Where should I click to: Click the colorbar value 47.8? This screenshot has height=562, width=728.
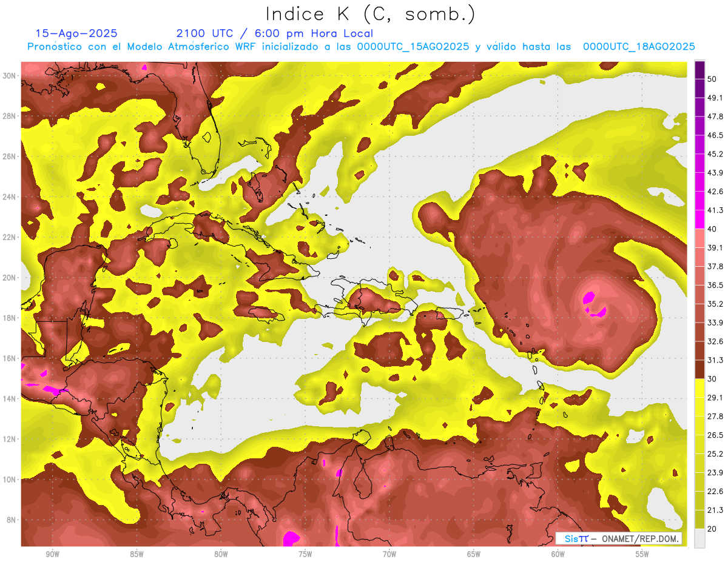click(715, 116)
